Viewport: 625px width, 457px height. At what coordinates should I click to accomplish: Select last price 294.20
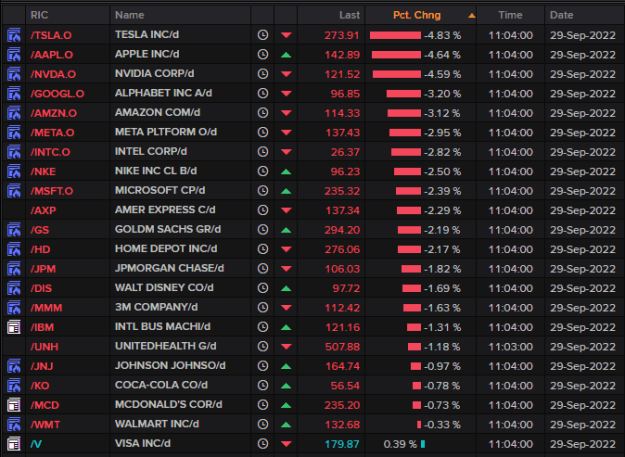[342, 230]
